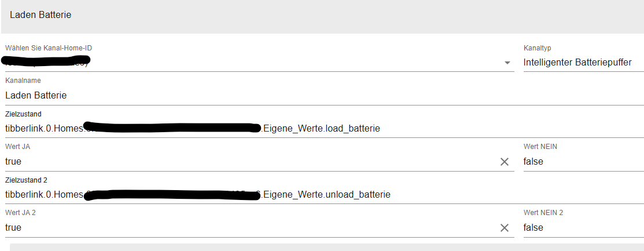
Task: Open the Kanaltyp 'Intelligenter Batteriepuffer' dropdown
Action: (x=584, y=63)
